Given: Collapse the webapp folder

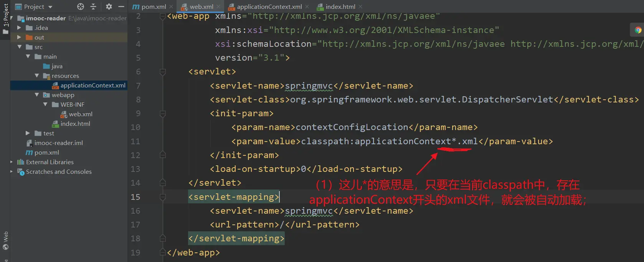Looking at the screenshot, I should pos(37,95).
